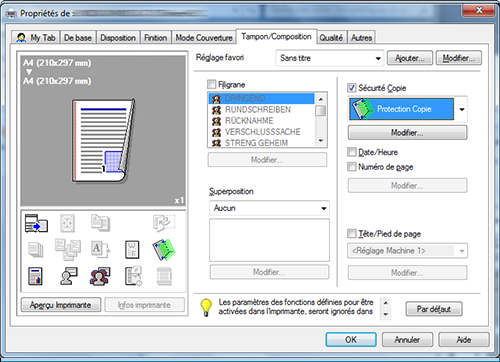Click the printer with blue arrow icon
Image resolution: width=500 pixels, height=362 pixels.
coord(36,223)
